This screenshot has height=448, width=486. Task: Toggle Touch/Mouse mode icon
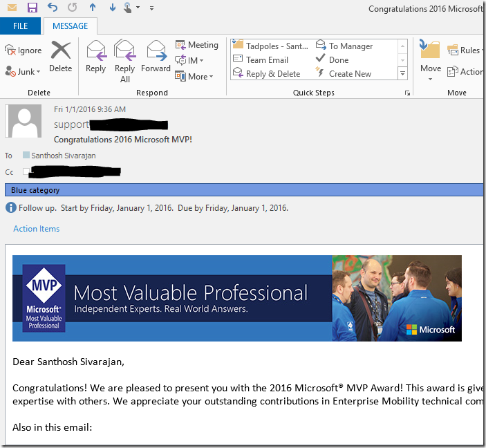tap(127, 8)
